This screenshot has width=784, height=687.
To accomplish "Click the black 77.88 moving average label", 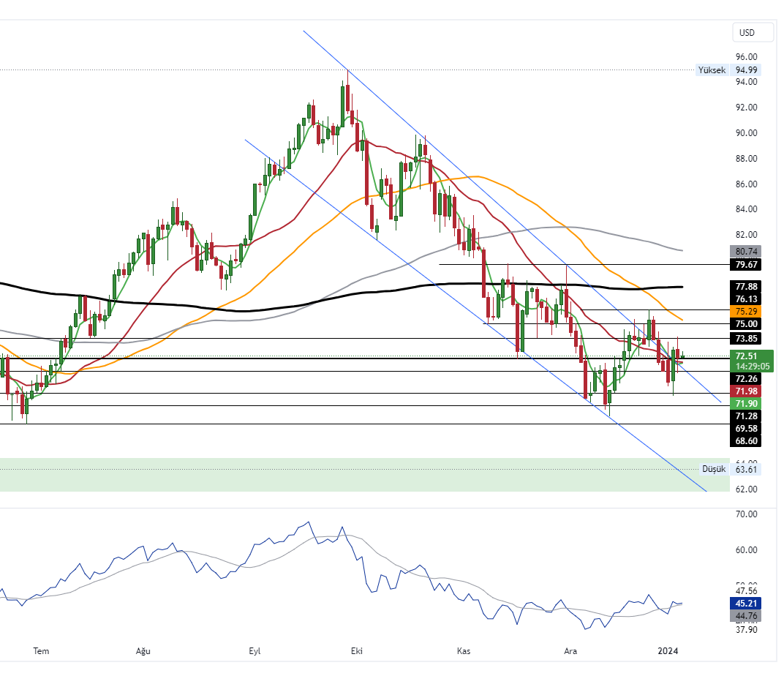I will (x=746, y=286).
